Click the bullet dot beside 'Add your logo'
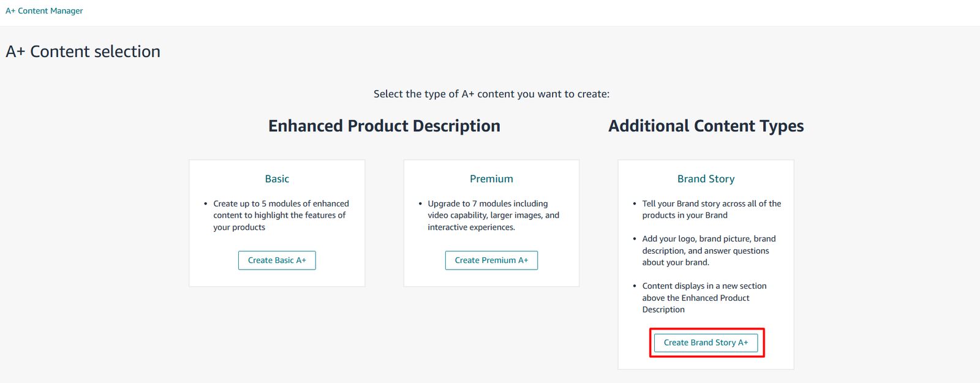Viewport: 980px width, 383px height. coord(635,239)
